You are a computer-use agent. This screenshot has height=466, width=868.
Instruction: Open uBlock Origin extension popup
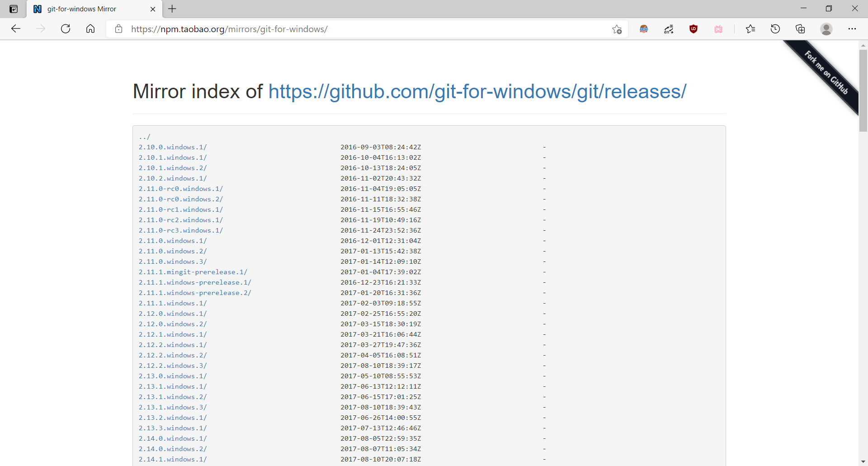(693, 29)
